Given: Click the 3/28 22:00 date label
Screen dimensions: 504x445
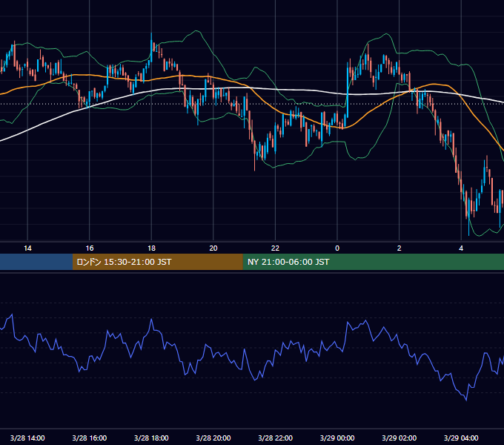Looking at the screenshot, I should pyautogui.click(x=276, y=438).
